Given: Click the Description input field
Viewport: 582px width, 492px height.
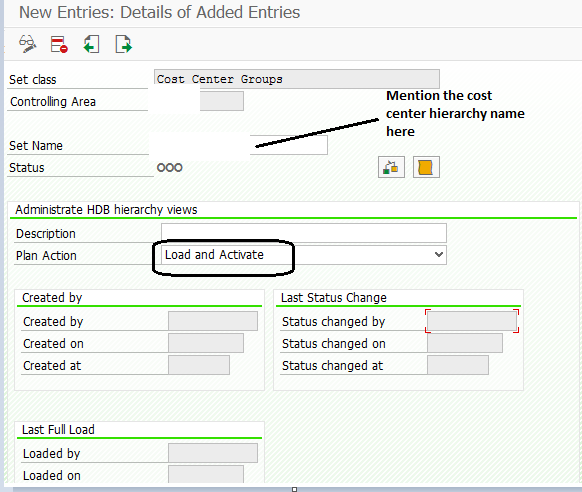Looking at the screenshot, I should [304, 233].
